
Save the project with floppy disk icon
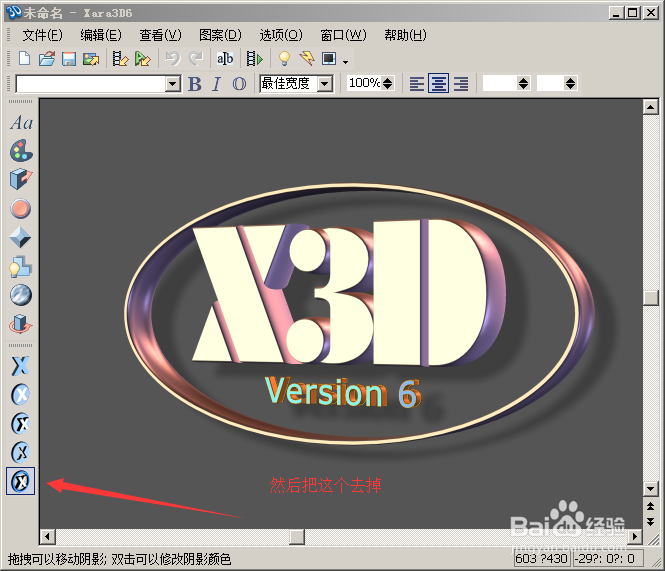tap(69, 59)
